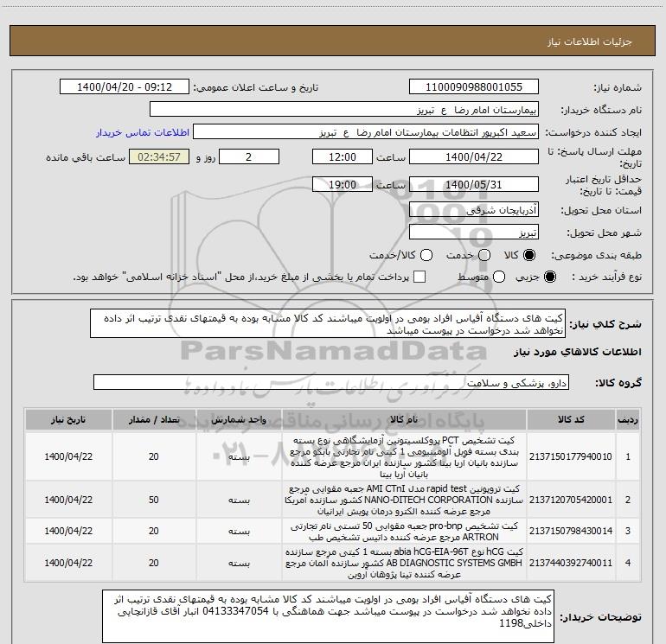
Task: Click item code 2137440392740011
Action: [571, 563]
